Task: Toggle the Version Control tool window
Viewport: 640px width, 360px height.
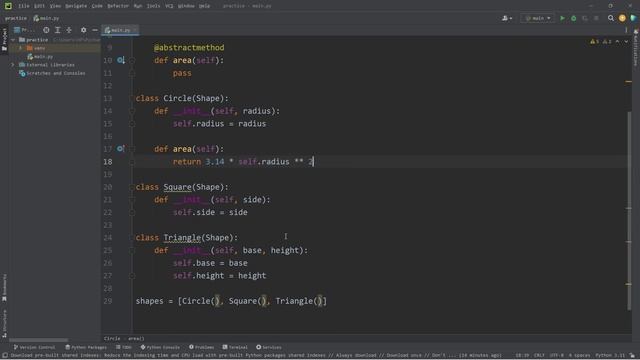Action: coord(34,347)
